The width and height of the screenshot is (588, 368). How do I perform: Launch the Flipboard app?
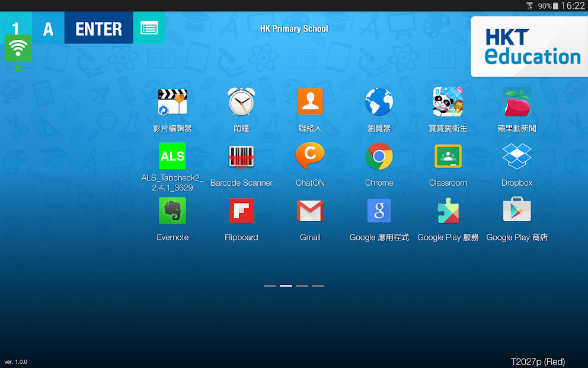click(241, 211)
